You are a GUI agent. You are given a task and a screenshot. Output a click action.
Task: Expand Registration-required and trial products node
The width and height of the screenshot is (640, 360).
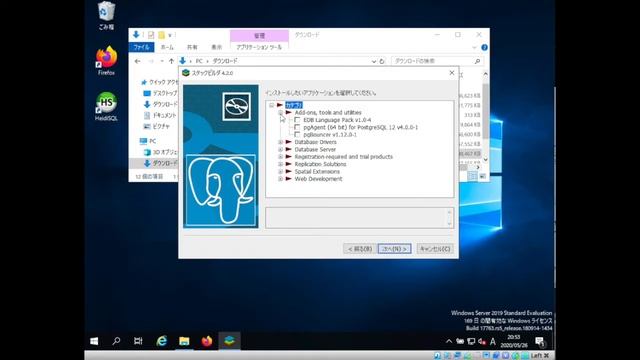pos(280,157)
